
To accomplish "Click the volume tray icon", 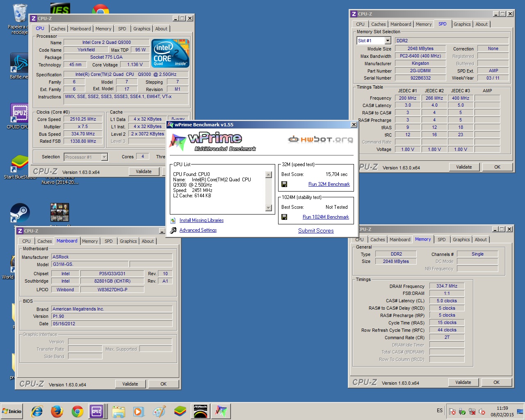I will click(482, 411).
